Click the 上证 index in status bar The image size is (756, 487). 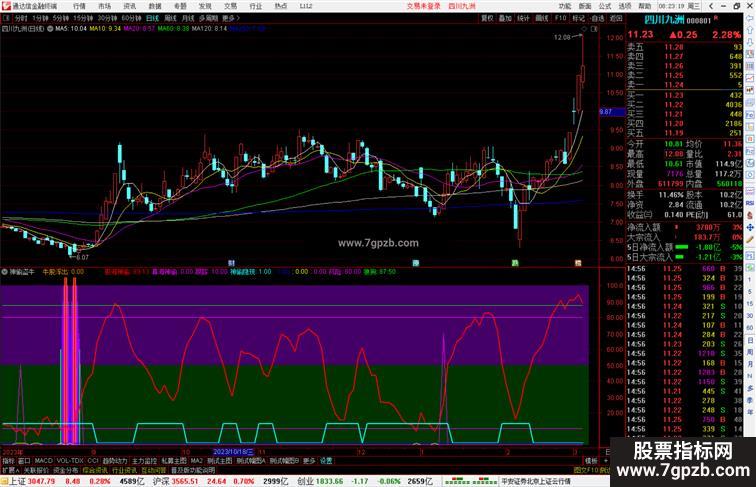[17, 481]
